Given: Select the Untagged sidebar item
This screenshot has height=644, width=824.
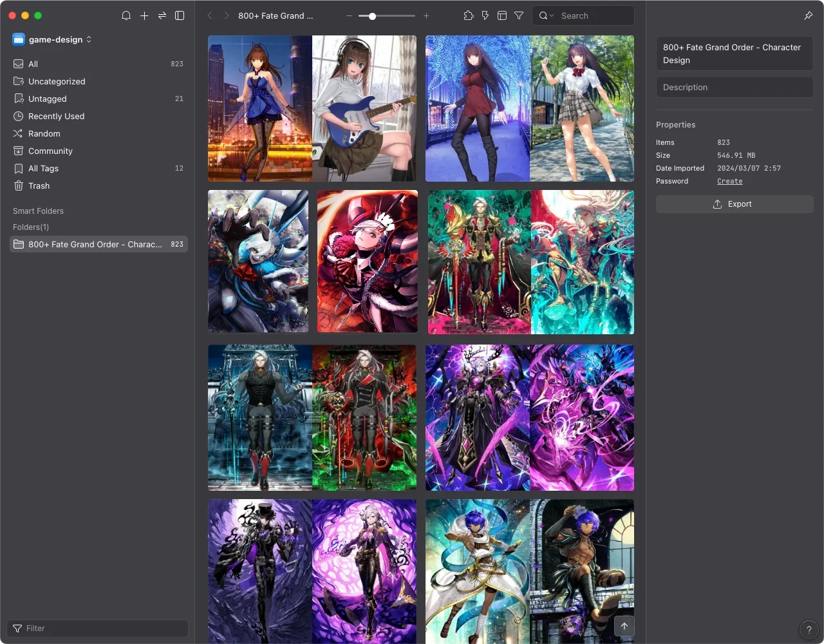Looking at the screenshot, I should (x=98, y=99).
